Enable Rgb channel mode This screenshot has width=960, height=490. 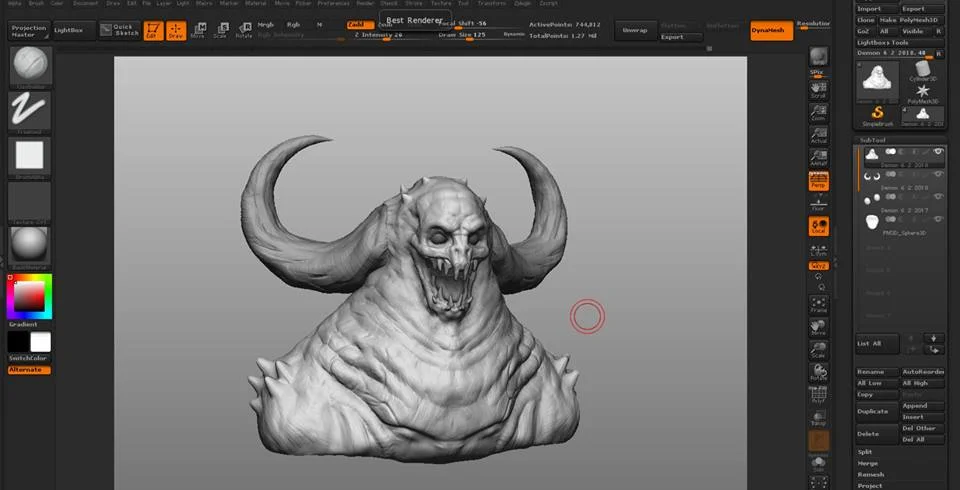[294, 25]
